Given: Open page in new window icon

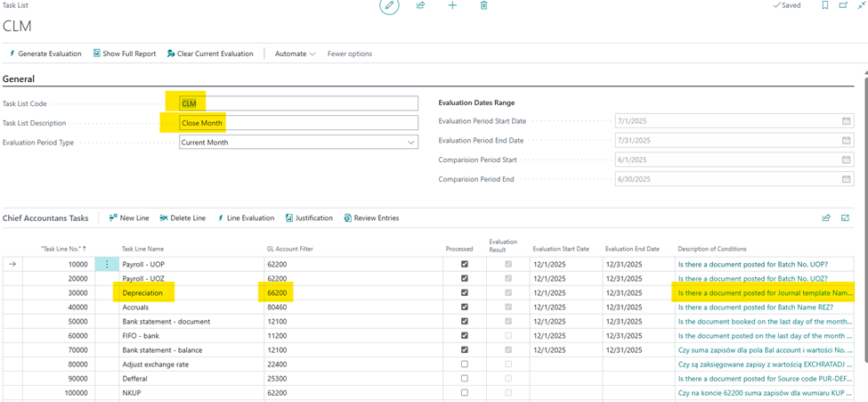Looking at the screenshot, I should 843,6.
